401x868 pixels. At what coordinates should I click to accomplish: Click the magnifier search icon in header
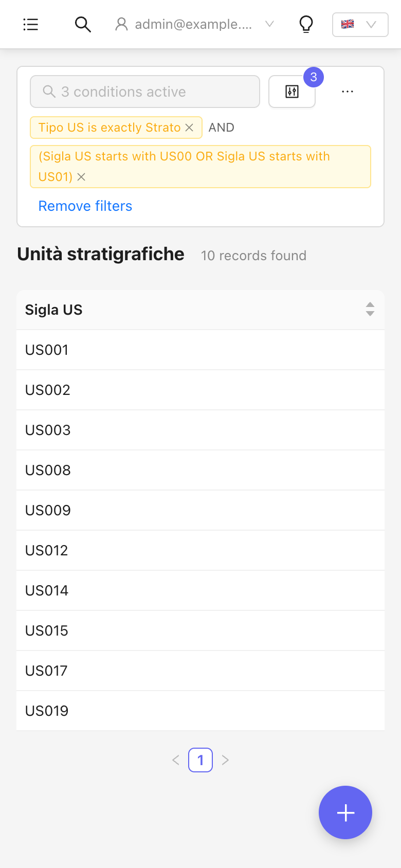click(83, 24)
